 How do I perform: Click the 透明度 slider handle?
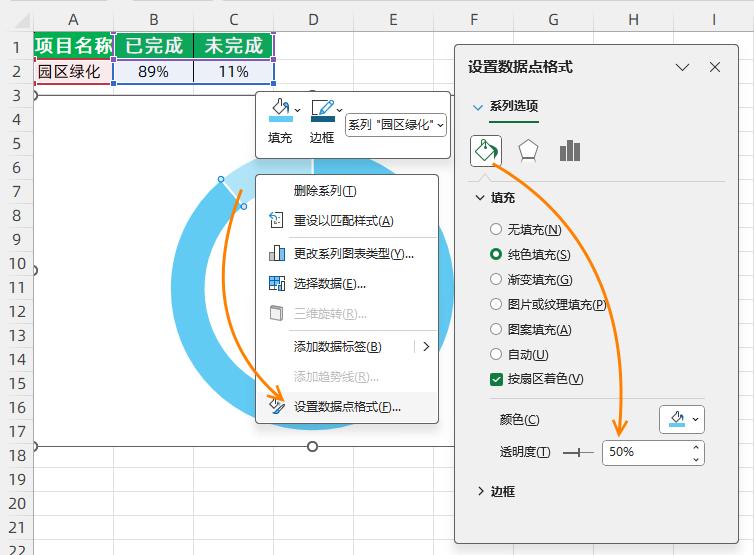pyautogui.click(x=576, y=452)
